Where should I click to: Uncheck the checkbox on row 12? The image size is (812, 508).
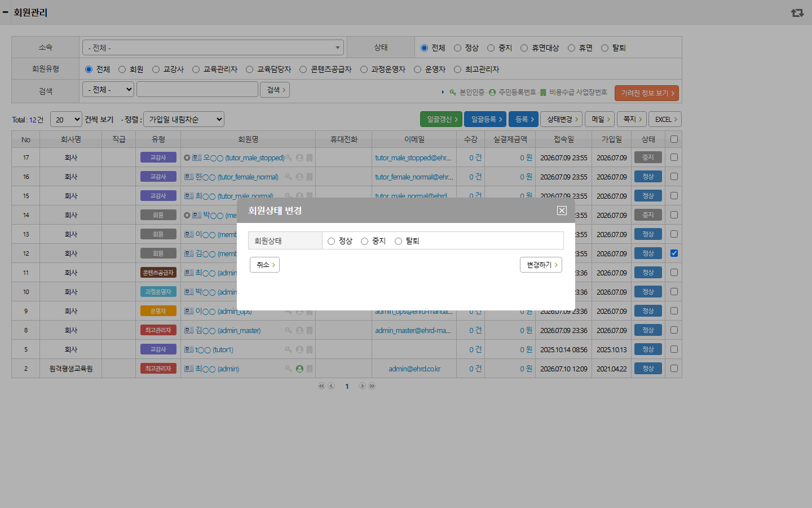[674, 253]
